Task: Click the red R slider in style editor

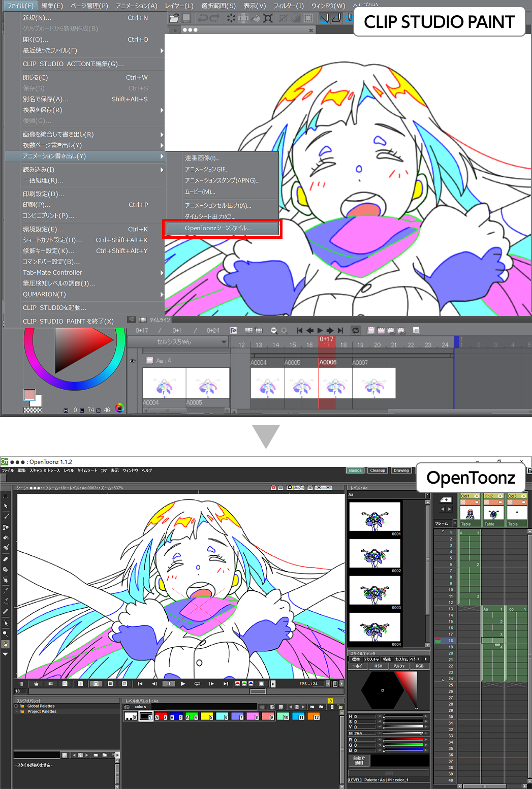Action: tap(403, 740)
